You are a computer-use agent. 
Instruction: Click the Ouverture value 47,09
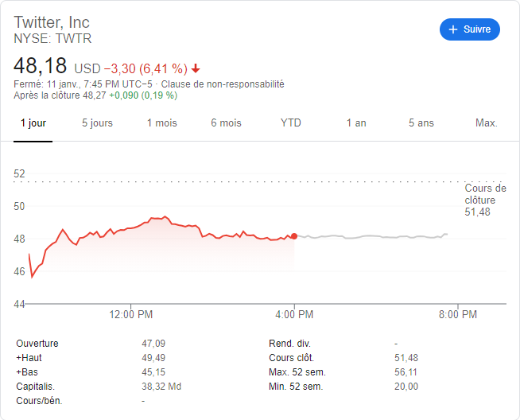pyautogui.click(x=153, y=344)
